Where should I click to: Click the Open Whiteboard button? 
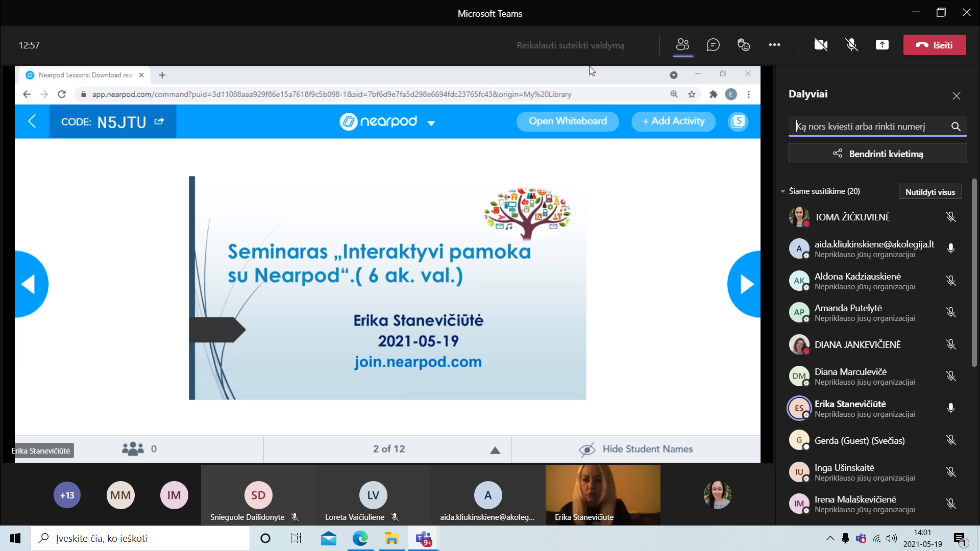(568, 121)
